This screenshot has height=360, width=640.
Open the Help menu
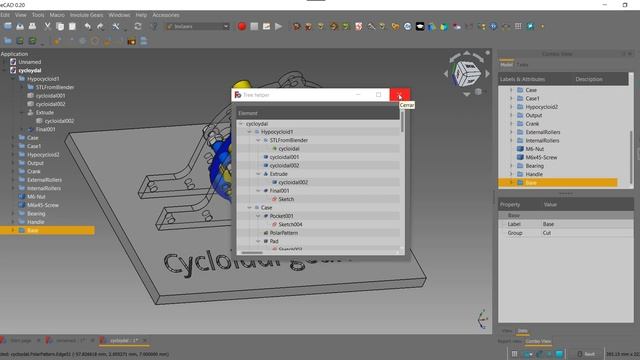141,15
